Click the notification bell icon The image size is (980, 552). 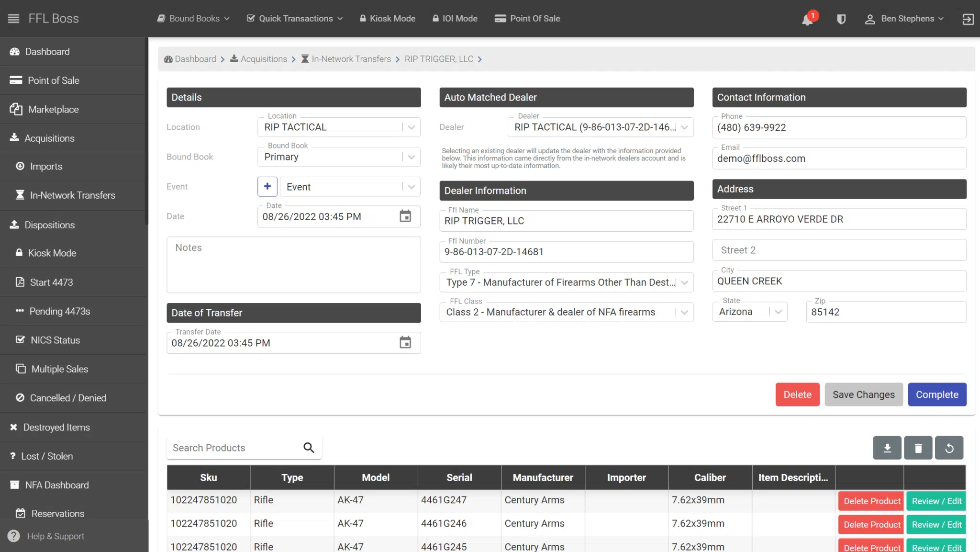807,19
